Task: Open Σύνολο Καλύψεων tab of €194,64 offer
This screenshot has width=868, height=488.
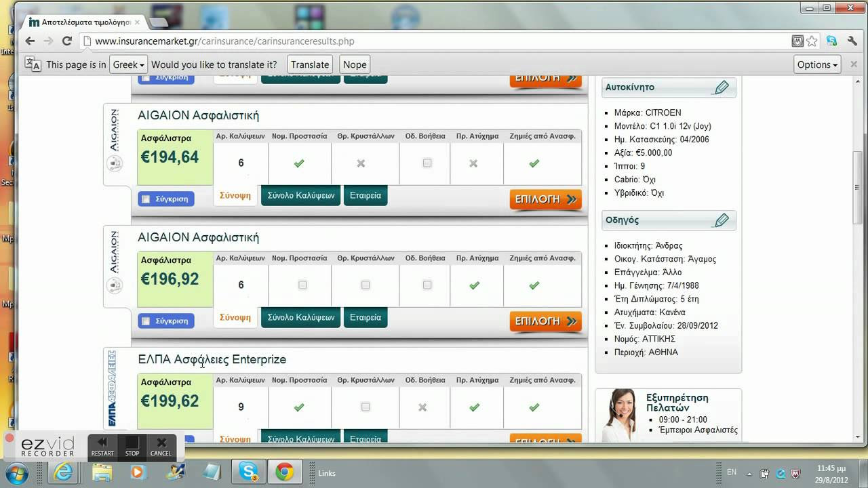Action: tap(300, 195)
